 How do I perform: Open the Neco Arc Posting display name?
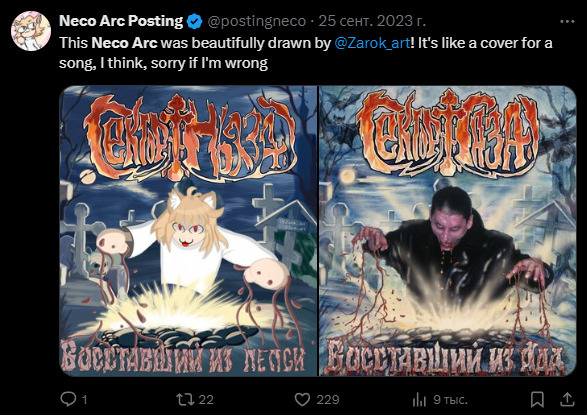coord(121,21)
